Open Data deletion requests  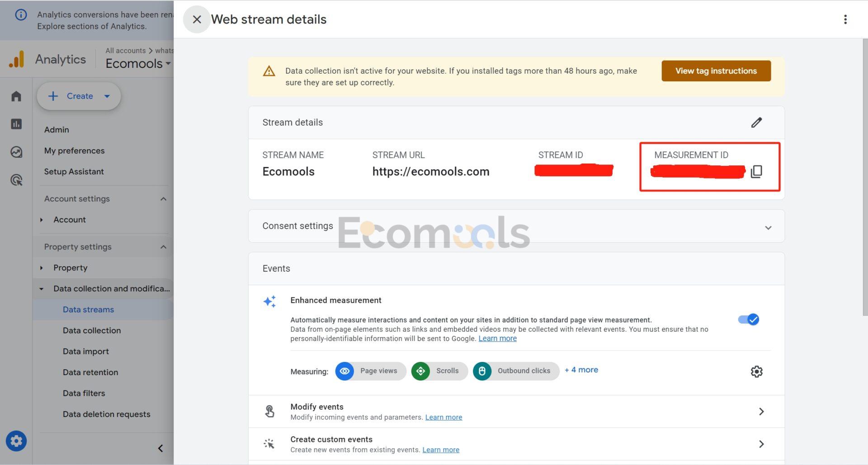coord(107,414)
